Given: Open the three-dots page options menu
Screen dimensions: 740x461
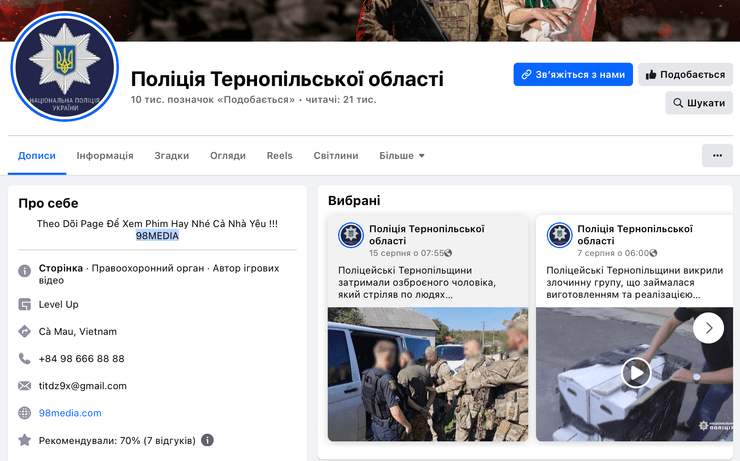Looking at the screenshot, I should click(717, 155).
